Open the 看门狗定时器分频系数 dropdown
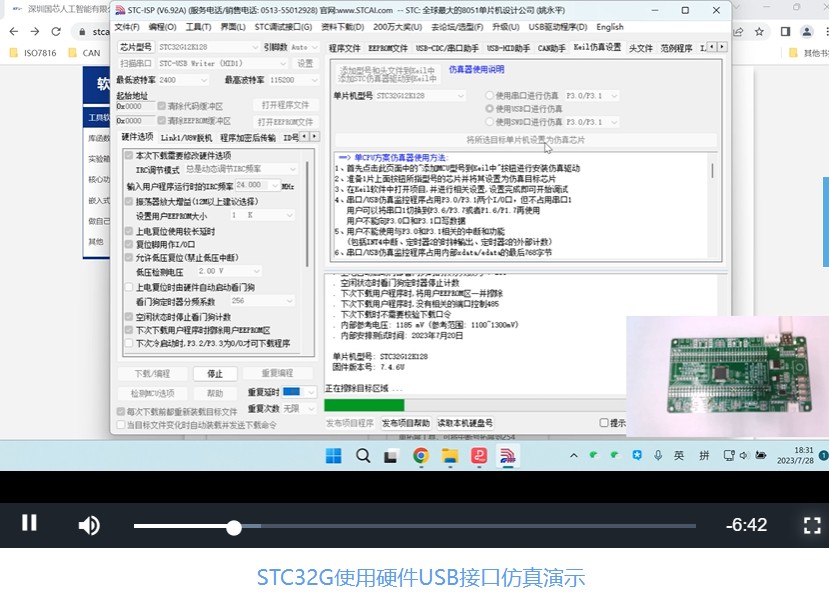 [262, 301]
